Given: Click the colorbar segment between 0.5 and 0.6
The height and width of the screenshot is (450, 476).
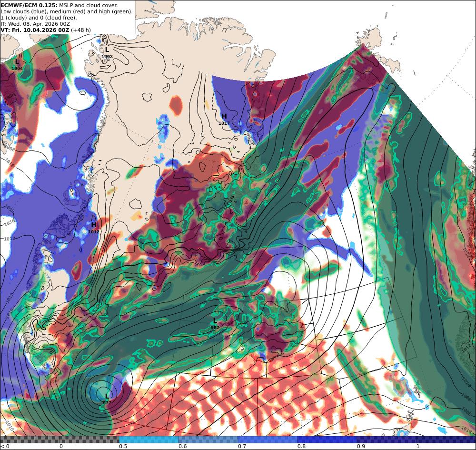Looking at the screenshot, I should pos(149,440).
